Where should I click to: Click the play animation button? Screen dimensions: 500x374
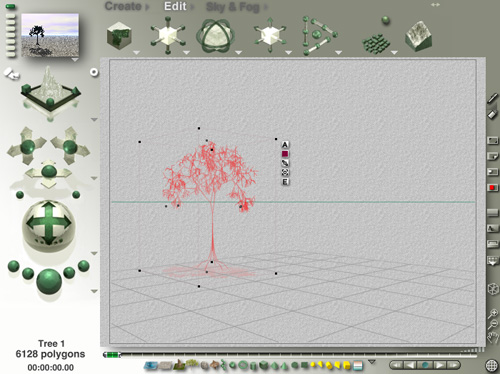point(439,365)
